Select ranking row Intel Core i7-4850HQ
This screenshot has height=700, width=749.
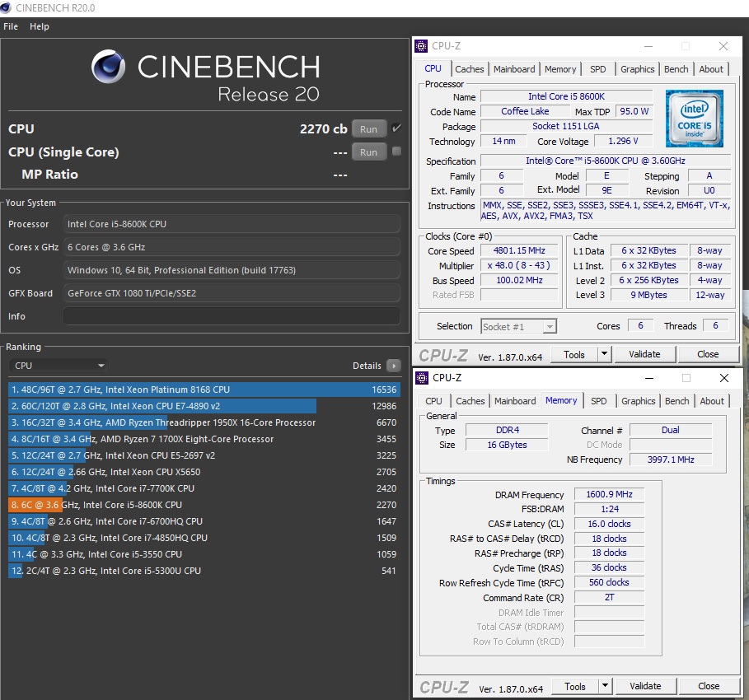pos(204,538)
